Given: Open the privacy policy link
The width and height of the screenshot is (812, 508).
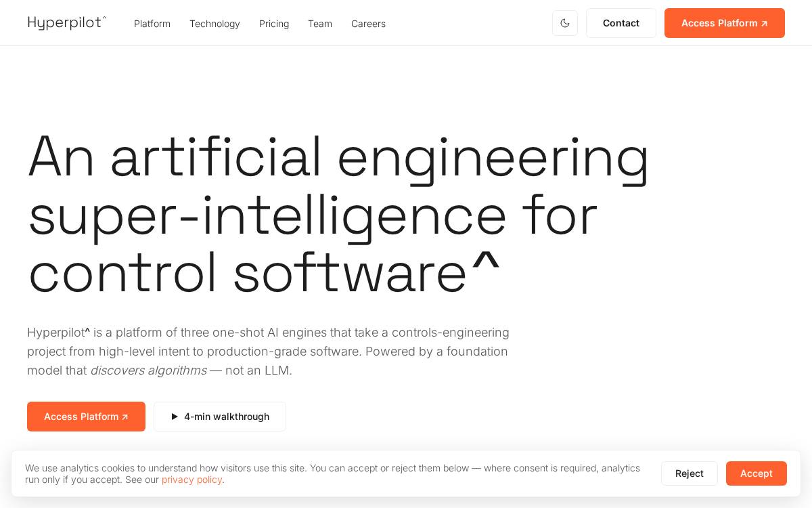Looking at the screenshot, I should click(191, 480).
